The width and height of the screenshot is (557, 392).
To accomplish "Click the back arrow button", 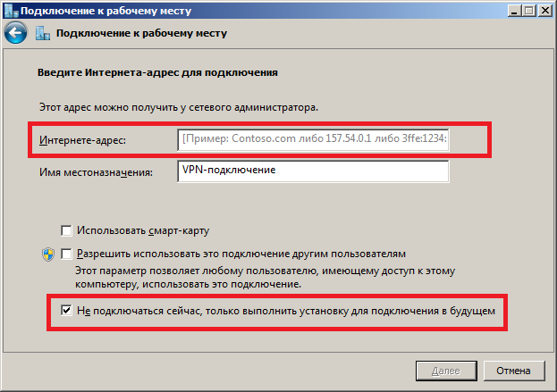I will click(x=13, y=34).
